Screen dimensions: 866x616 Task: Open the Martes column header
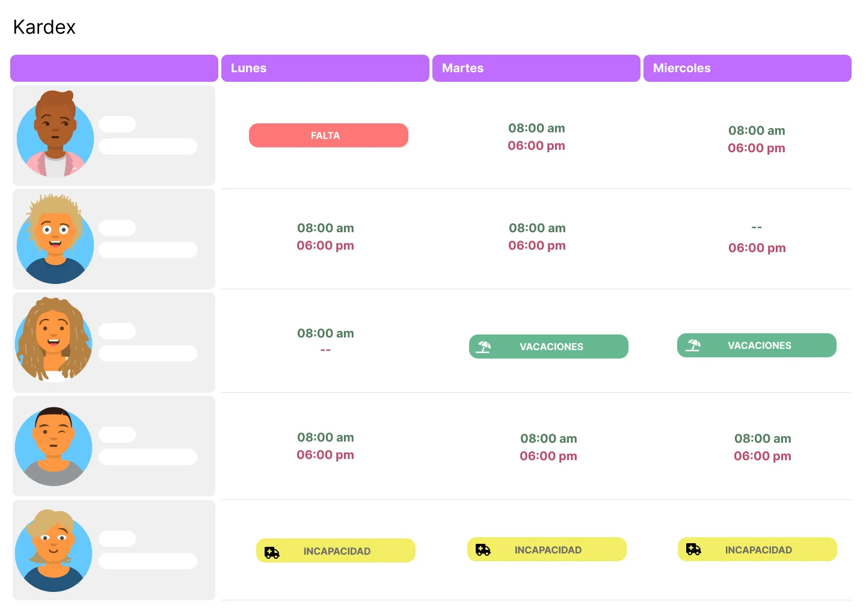536,68
